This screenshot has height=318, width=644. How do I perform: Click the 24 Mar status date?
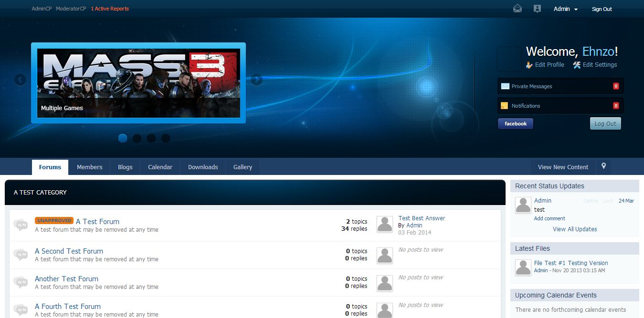coord(626,201)
